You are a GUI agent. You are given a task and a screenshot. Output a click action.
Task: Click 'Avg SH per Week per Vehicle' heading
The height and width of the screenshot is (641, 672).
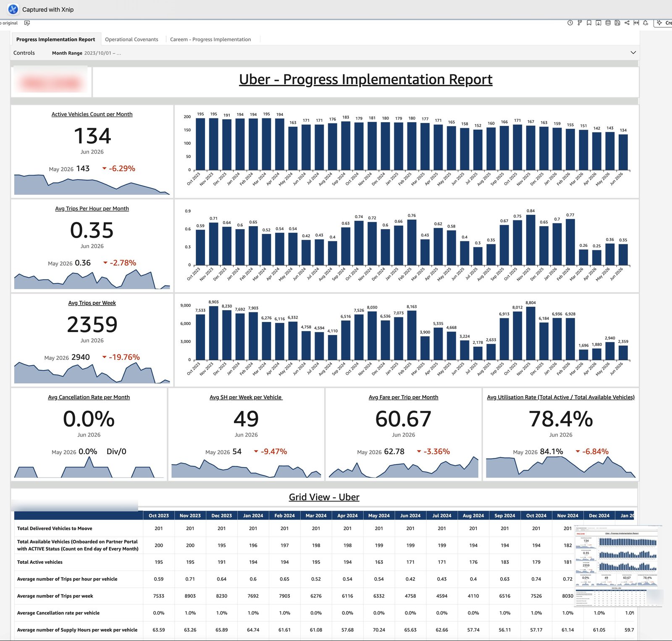(x=246, y=397)
